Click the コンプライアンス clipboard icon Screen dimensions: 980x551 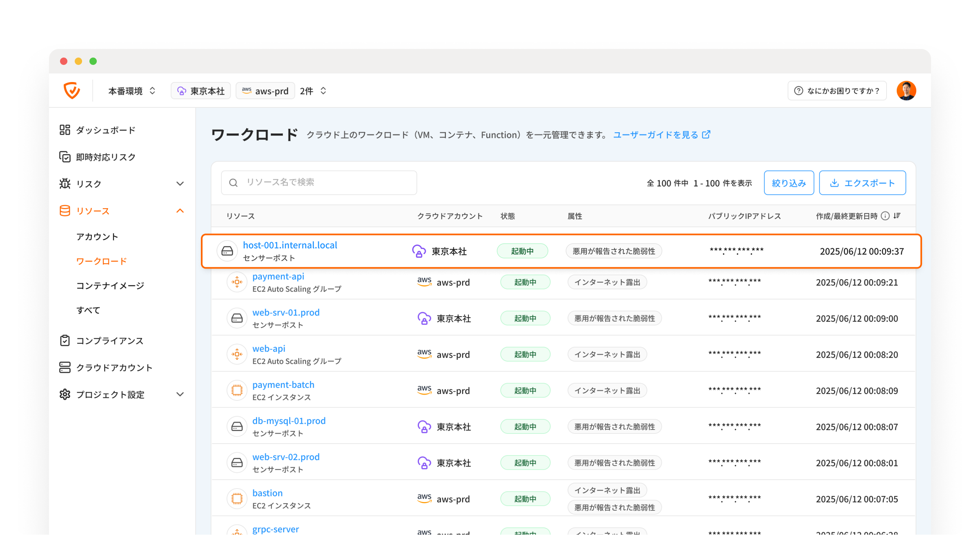click(x=65, y=340)
